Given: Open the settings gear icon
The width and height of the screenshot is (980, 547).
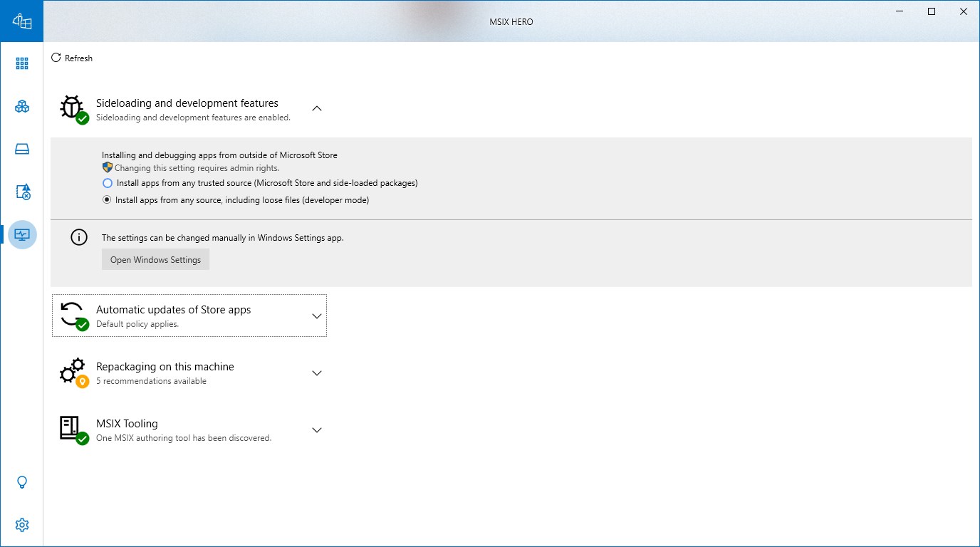Looking at the screenshot, I should 22,526.
